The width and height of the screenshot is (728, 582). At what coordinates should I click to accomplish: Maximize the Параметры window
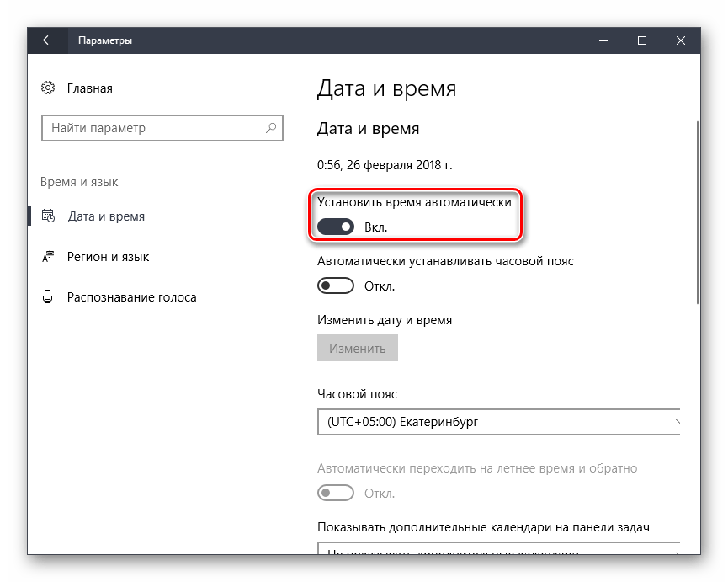[x=642, y=40]
